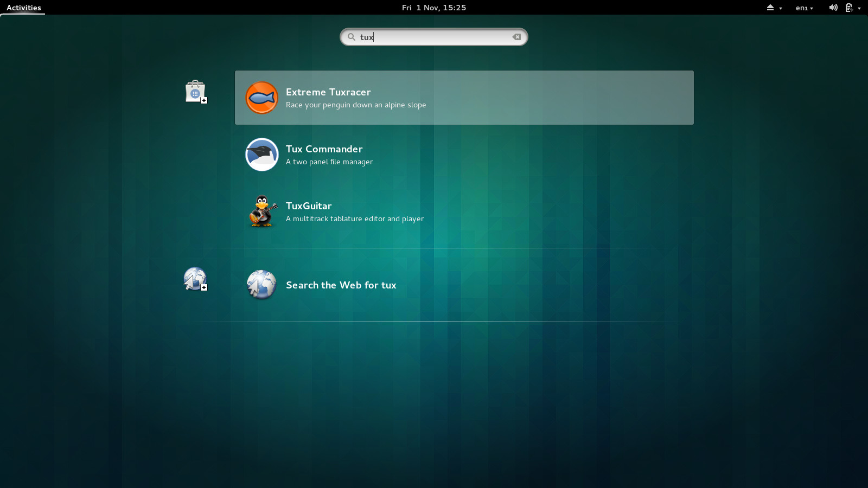The width and height of the screenshot is (868, 488).
Task: Click the small globe web-provider icon
Action: coord(195,279)
